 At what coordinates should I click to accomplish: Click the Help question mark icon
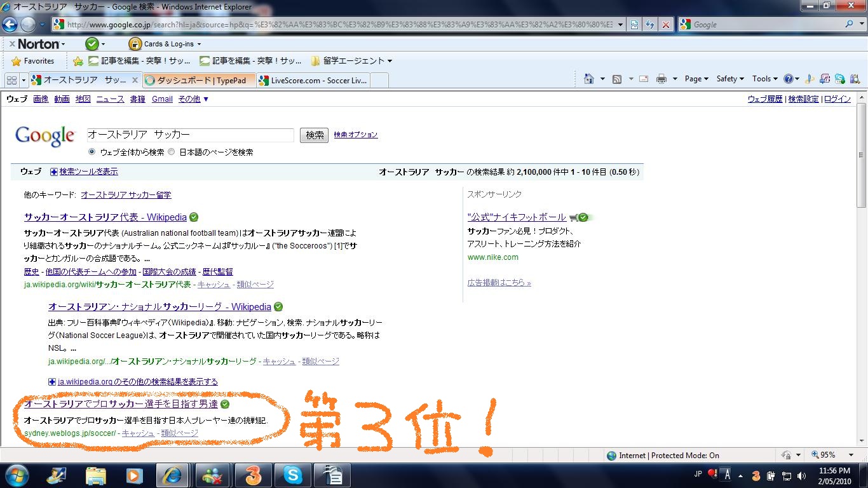pos(789,79)
